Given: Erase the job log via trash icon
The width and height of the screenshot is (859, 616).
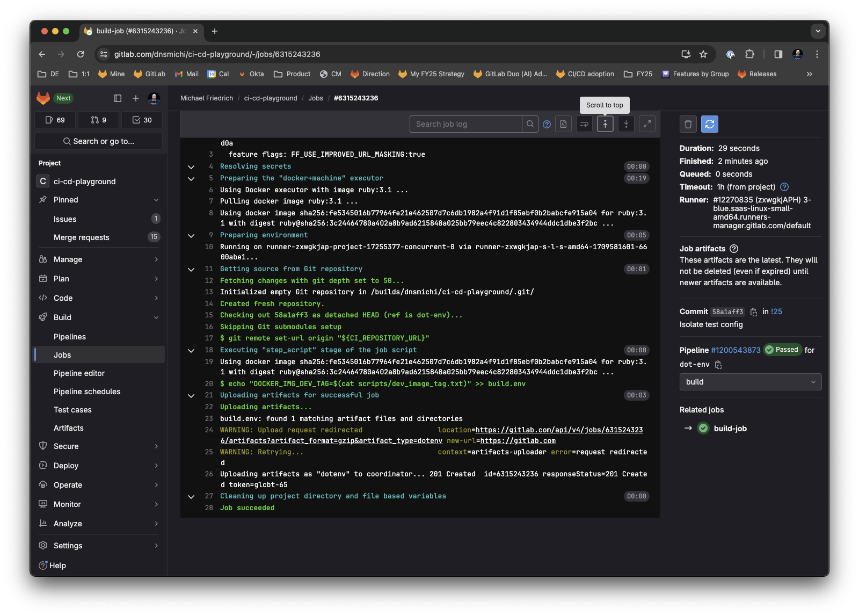Looking at the screenshot, I should tap(688, 124).
